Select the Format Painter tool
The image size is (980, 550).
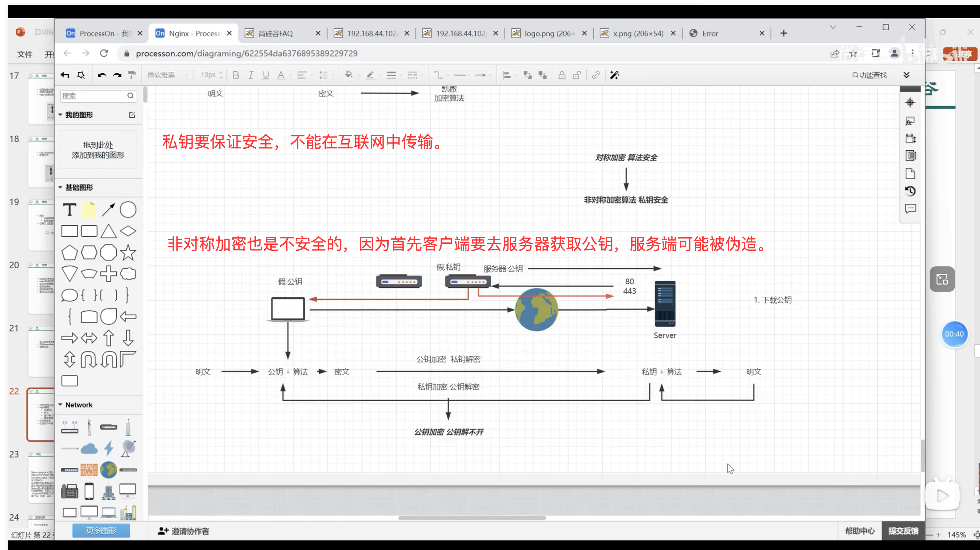[132, 75]
